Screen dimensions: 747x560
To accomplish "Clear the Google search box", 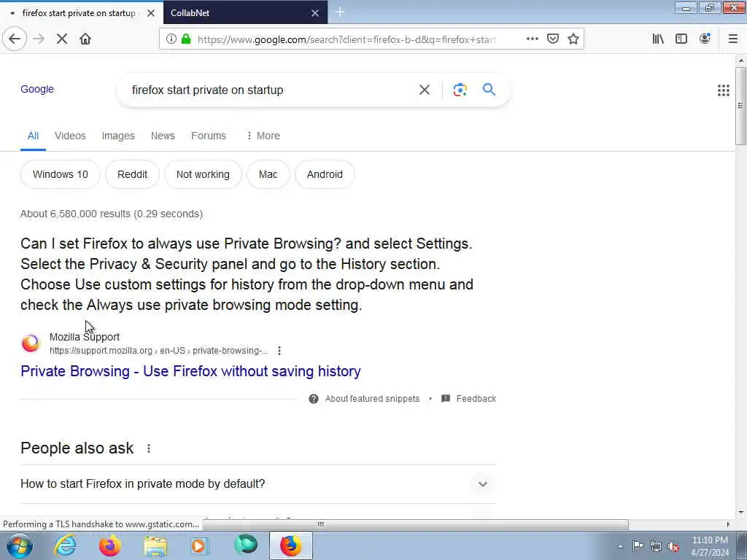I will [x=424, y=90].
